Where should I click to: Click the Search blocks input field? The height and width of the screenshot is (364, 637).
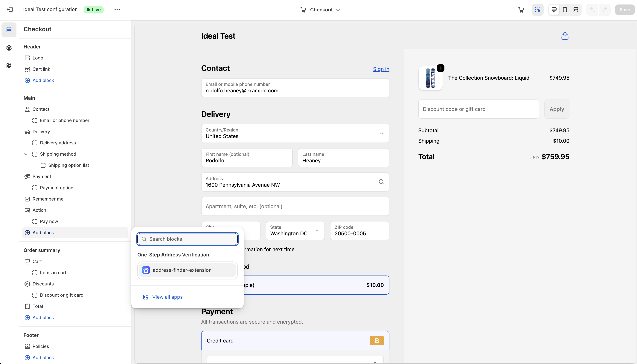tap(187, 239)
